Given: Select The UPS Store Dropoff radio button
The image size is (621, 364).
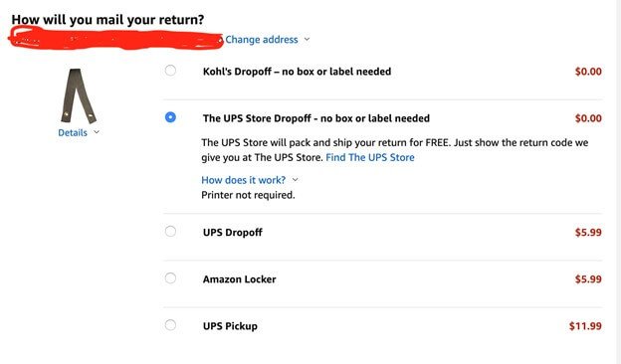Looking at the screenshot, I should 170,117.
